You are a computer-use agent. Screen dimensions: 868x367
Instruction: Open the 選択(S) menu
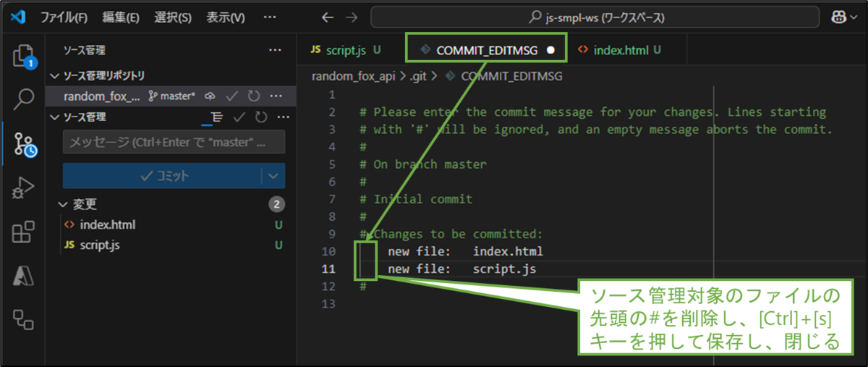173,17
